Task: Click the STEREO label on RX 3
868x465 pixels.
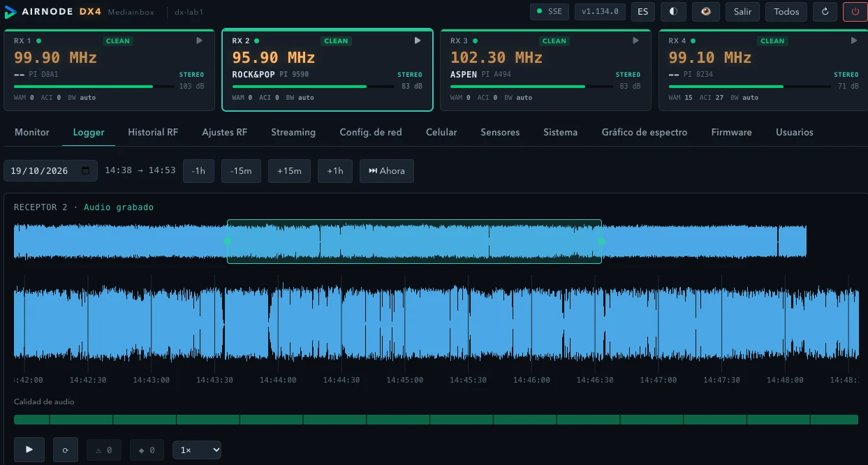Action: pyautogui.click(x=628, y=75)
